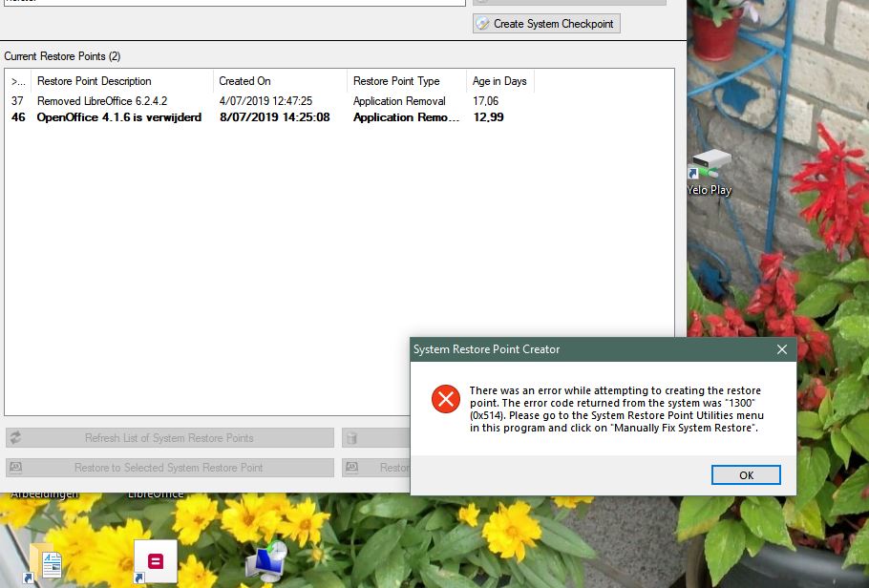Open the document folder desktop shortcut
Screen dimensions: 869x588
pos(45,563)
